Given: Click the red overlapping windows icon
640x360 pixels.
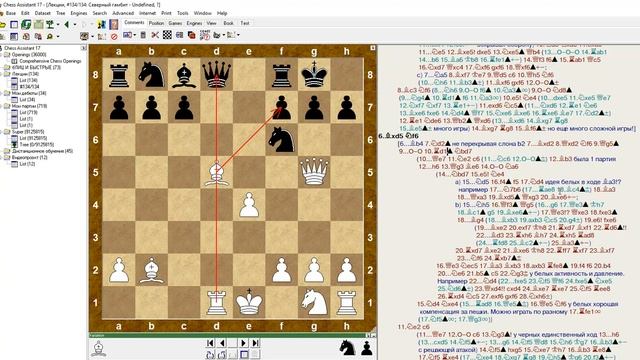Looking at the screenshot, I should [x=191, y=36].
